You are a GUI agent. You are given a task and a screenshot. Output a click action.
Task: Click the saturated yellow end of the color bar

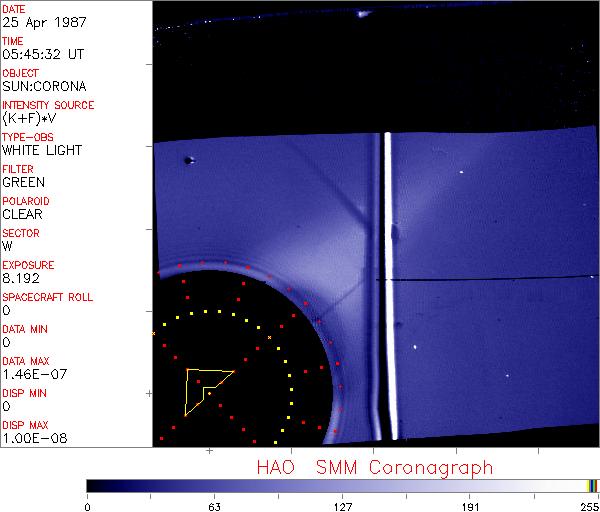[591, 486]
